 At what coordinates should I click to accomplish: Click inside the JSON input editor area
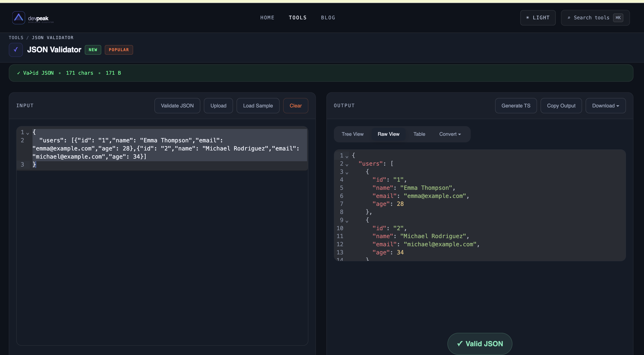[x=163, y=250]
